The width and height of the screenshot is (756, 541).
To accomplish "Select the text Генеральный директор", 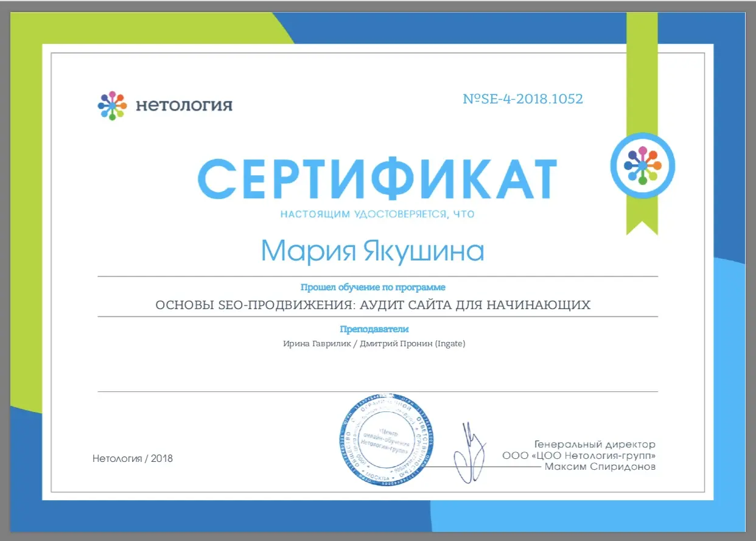I will (x=595, y=445).
